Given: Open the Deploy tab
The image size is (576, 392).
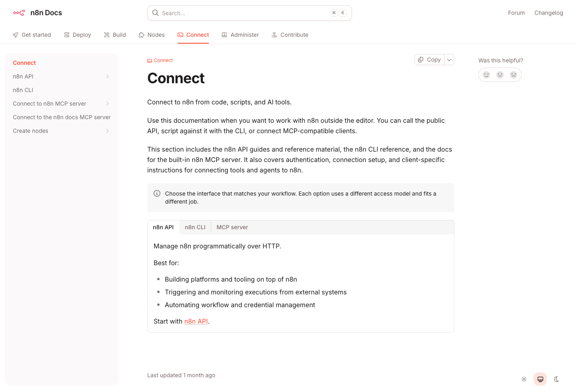Looking at the screenshot, I should (x=78, y=35).
